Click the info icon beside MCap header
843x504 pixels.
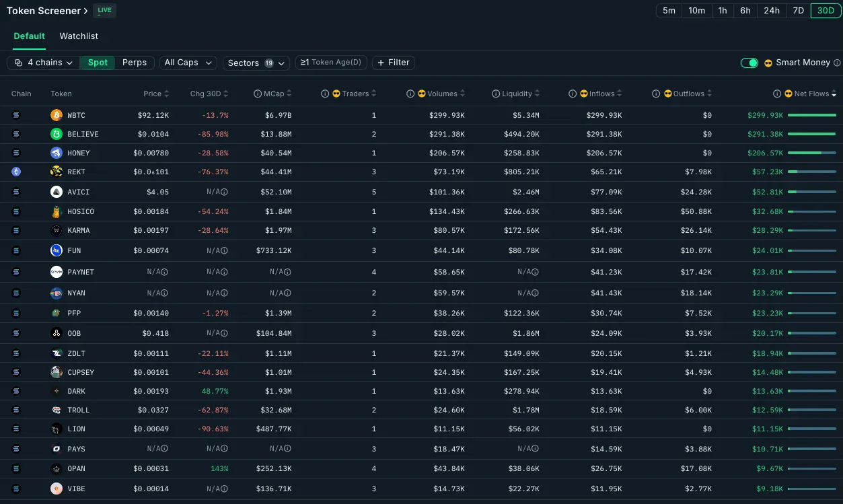click(258, 94)
